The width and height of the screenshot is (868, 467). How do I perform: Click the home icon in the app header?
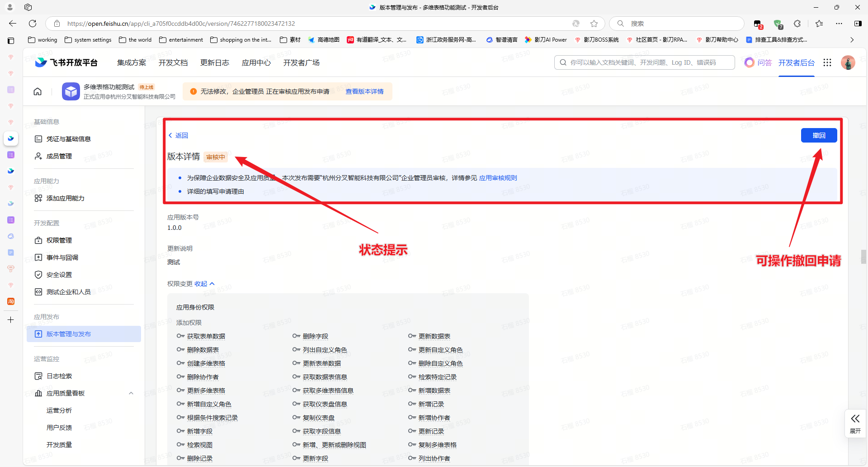coord(38,91)
